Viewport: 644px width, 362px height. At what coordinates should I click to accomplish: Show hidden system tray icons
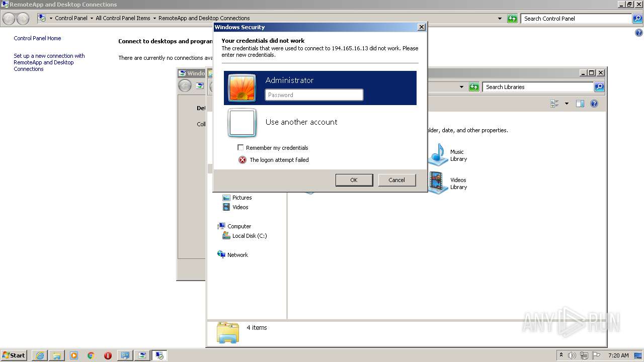pyautogui.click(x=561, y=355)
